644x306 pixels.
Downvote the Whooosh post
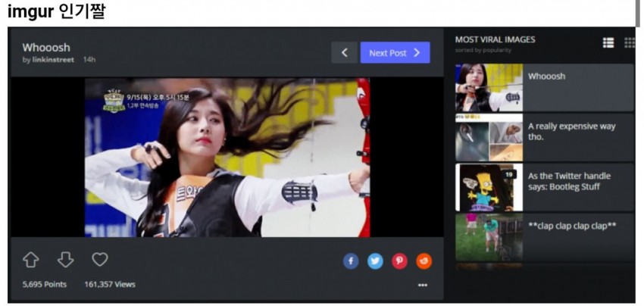(65, 260)
